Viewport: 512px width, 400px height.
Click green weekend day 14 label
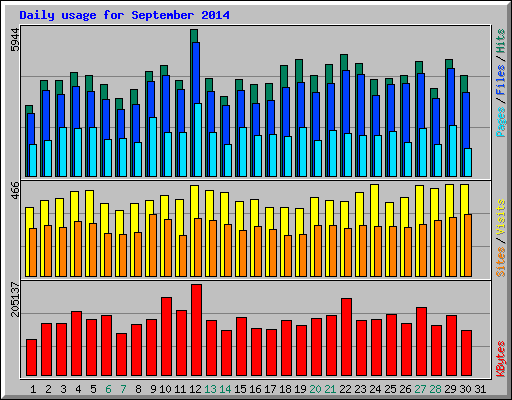pos(225,389)
